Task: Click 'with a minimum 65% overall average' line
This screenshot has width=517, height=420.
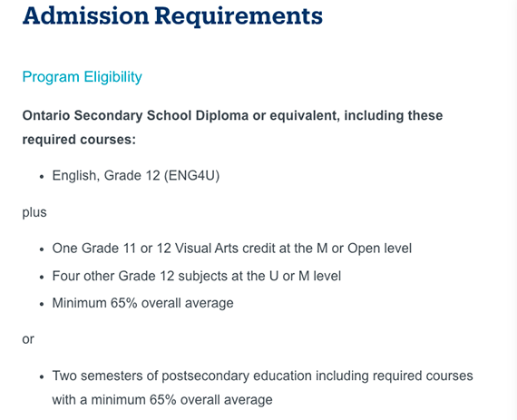Action: [x=162, y=400]
